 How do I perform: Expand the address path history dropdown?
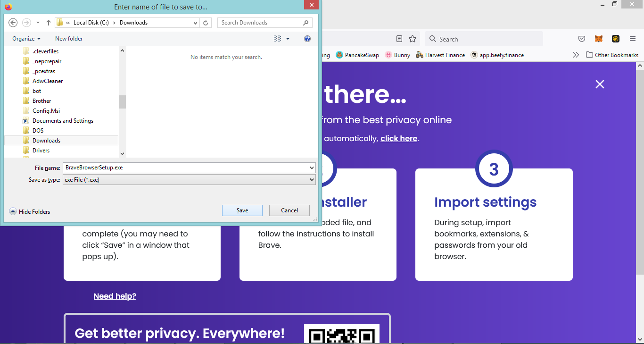point(196,23)
